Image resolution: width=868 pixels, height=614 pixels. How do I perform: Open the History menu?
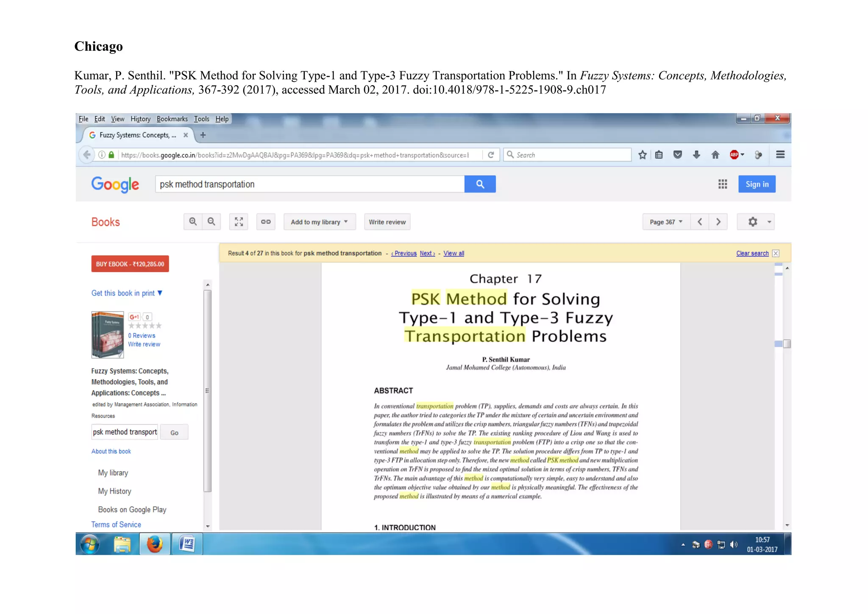(x=140, y=119)
